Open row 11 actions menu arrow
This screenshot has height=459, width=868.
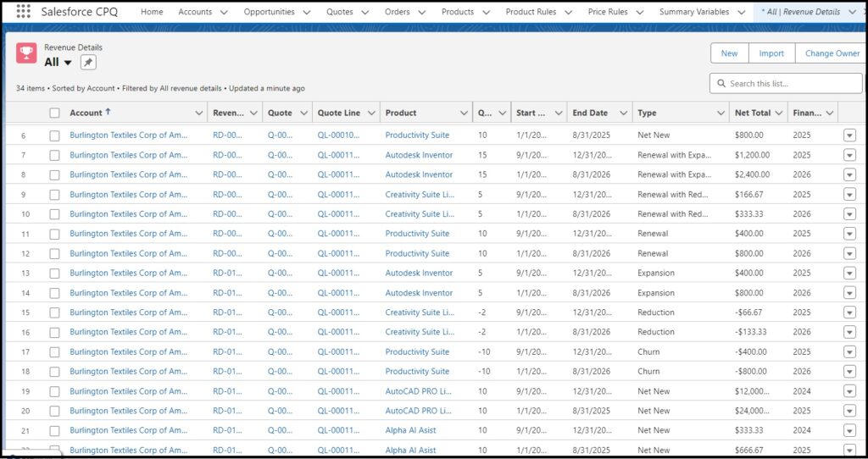click(849, 234)
